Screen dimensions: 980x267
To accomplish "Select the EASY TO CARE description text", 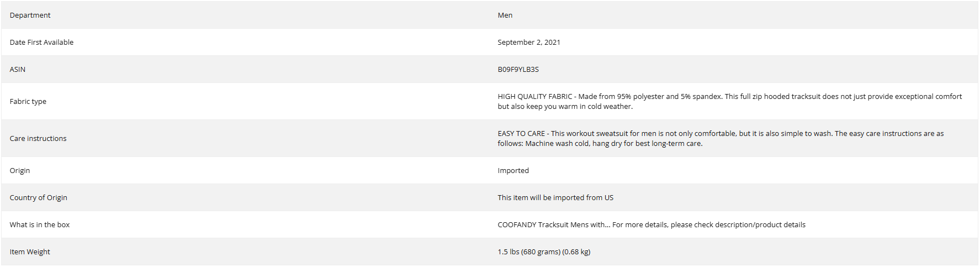I will point(721,138).
